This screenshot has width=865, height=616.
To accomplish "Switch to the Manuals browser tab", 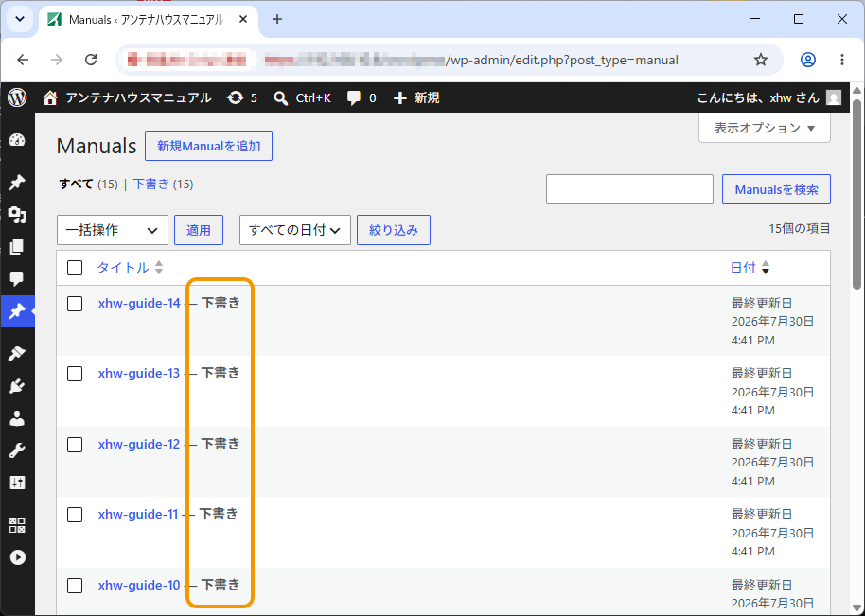I will coord(146,20).
